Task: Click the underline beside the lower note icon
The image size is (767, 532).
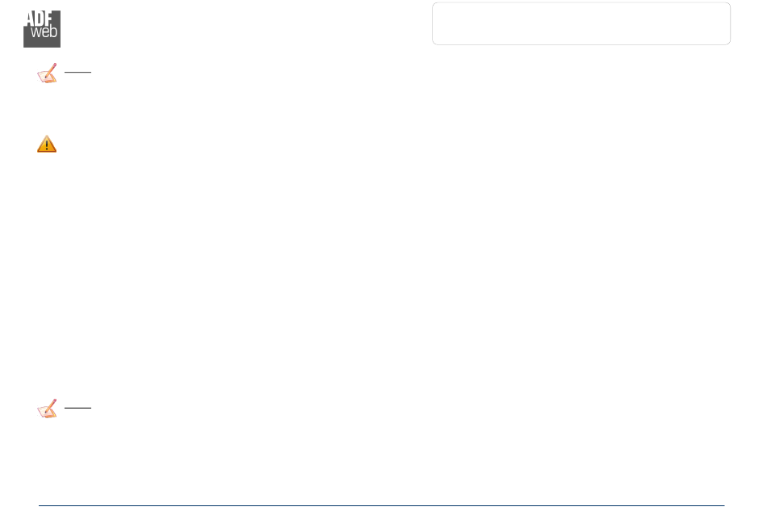Action: (78, 408)
